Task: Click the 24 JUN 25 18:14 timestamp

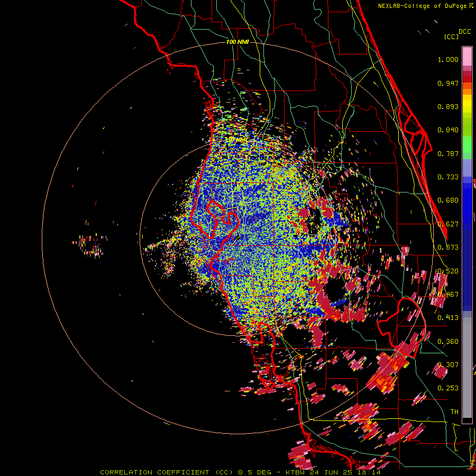Action: [345, 472]
